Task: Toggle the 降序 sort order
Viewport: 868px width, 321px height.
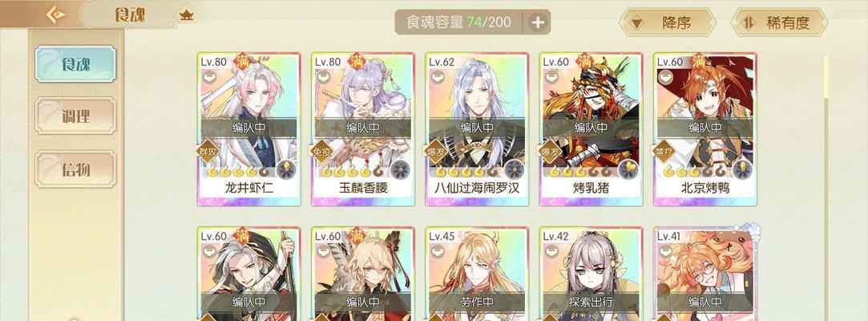Action: (x=667, y=22)
